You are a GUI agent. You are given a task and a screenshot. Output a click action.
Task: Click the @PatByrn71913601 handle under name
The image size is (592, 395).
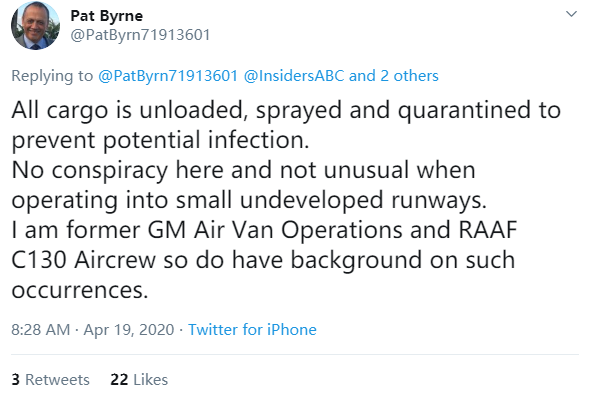[140, 35]
